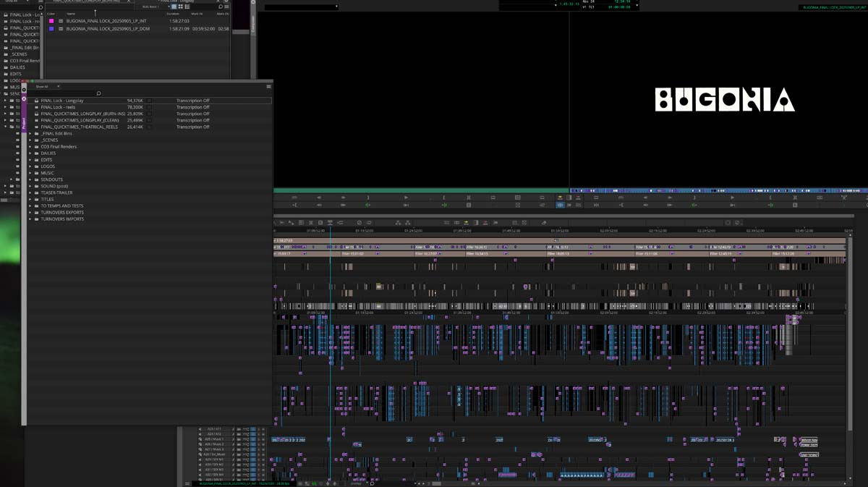
Task: Select frame view icon in bin window
Action: click(x=181, y=7)
